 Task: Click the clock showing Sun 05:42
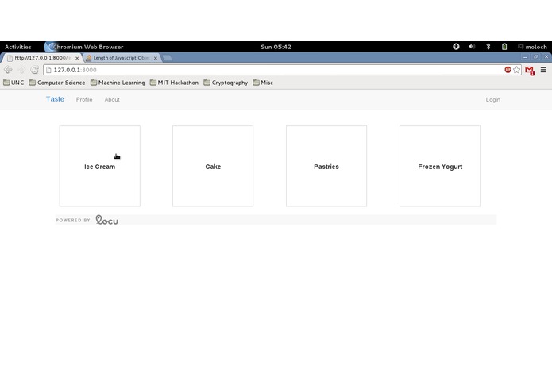click(x=276, y=47)
